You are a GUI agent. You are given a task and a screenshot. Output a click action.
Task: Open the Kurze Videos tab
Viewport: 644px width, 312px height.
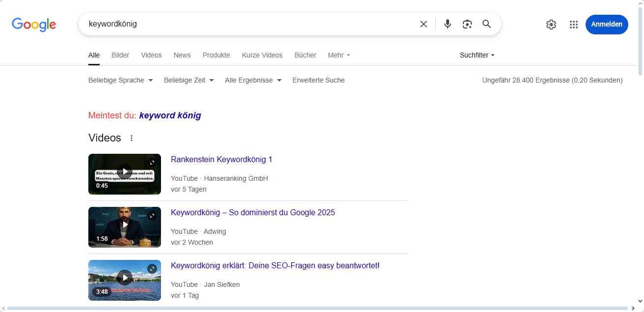click(x=262, y=55)
